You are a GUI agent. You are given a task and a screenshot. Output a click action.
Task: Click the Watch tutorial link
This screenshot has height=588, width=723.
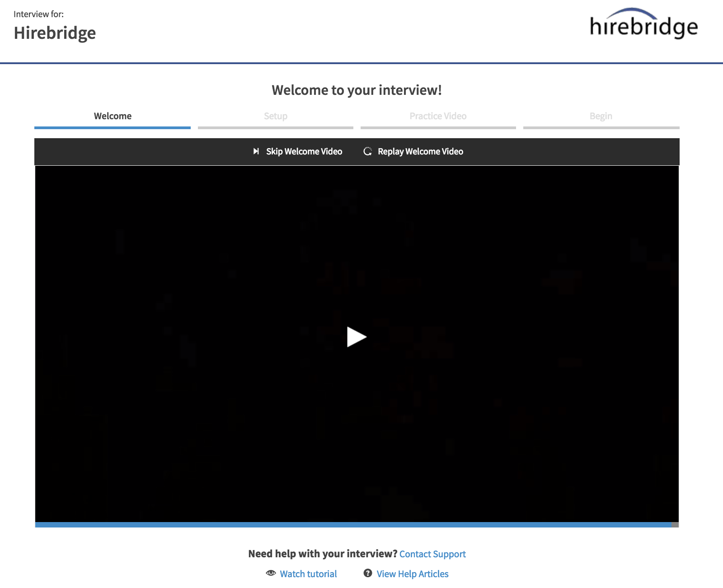(308, 574)
